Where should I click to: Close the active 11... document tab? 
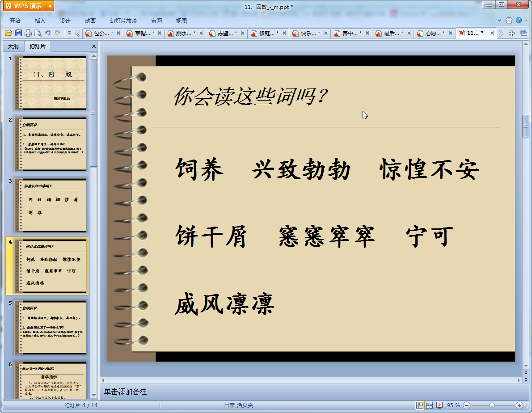click(x=492, y=33)
